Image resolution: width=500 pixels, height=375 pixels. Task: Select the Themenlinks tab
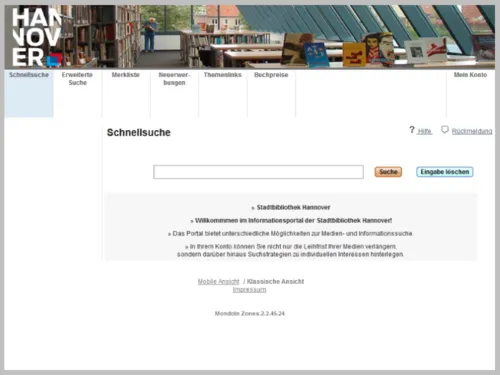click(223, 75)
